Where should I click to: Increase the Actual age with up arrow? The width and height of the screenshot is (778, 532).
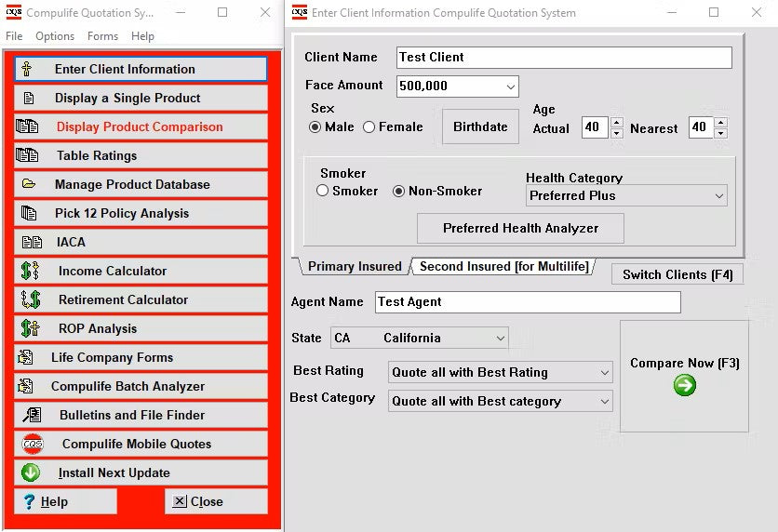(616, 123)
